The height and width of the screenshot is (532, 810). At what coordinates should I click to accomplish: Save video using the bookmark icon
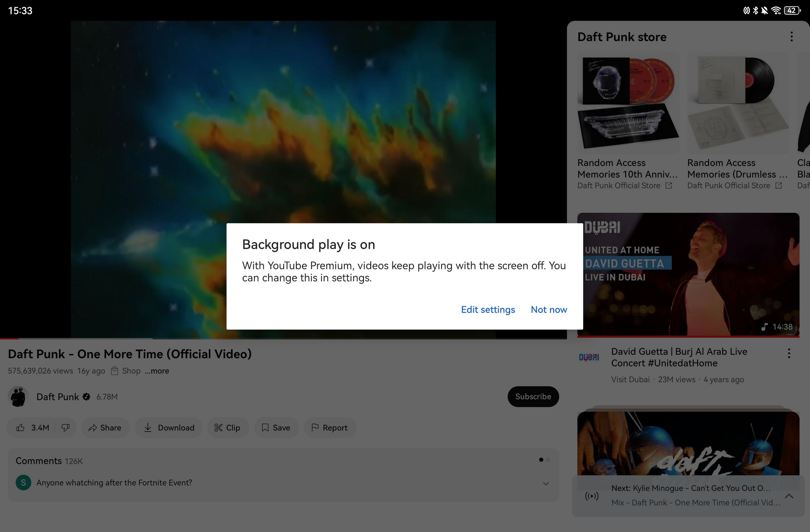click(265, 428)
